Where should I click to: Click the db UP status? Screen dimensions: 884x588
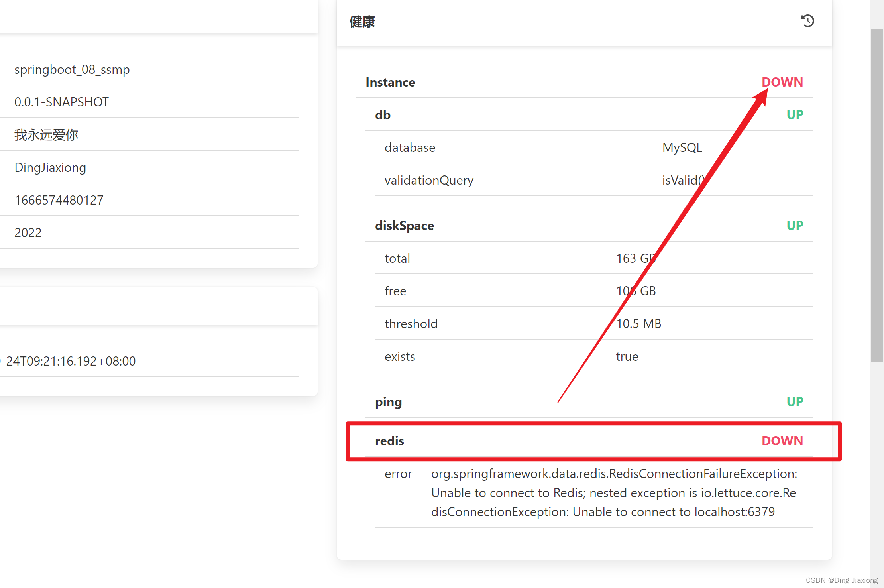(x=795, y=115)
